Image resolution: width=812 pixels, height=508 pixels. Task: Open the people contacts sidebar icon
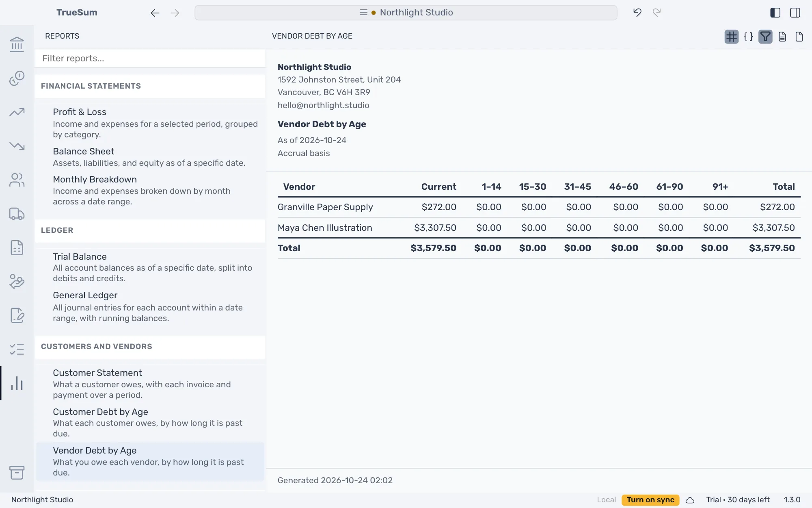tap(17, 180)
